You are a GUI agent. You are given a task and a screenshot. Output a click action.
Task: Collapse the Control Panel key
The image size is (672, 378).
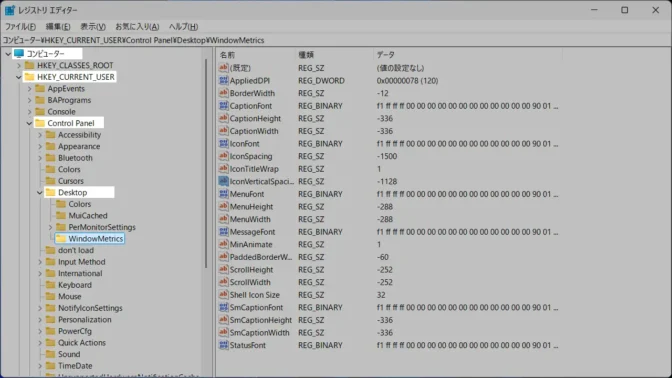click(x=29, y=123)
